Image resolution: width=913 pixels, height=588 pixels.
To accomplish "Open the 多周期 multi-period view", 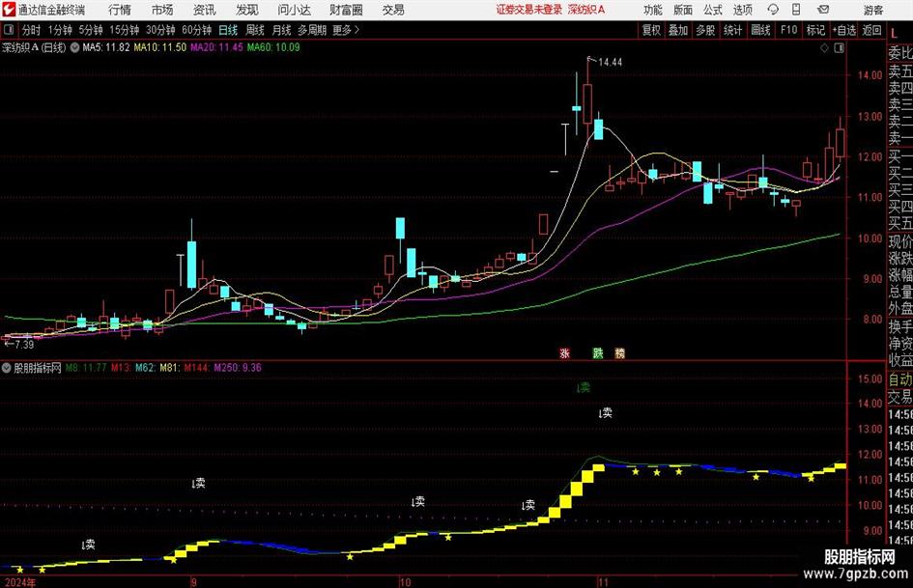I will point(312,30).
